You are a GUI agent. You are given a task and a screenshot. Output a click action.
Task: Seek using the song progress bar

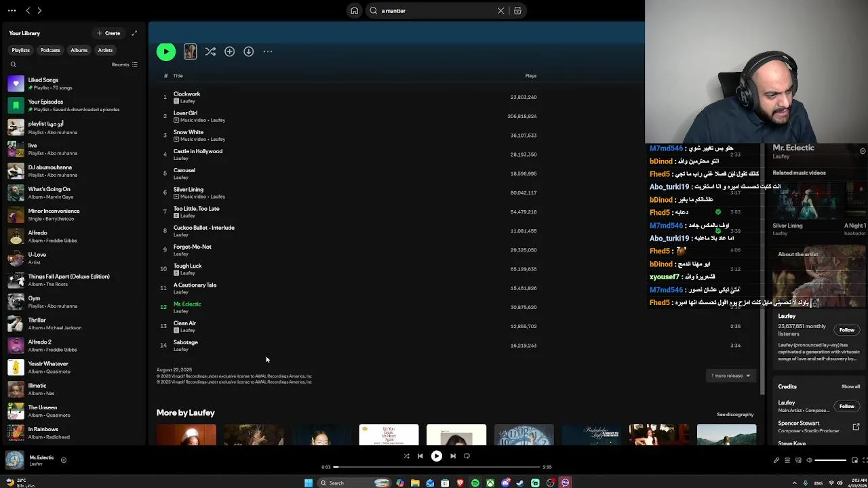pyautogui.click(x=437, y=467)
